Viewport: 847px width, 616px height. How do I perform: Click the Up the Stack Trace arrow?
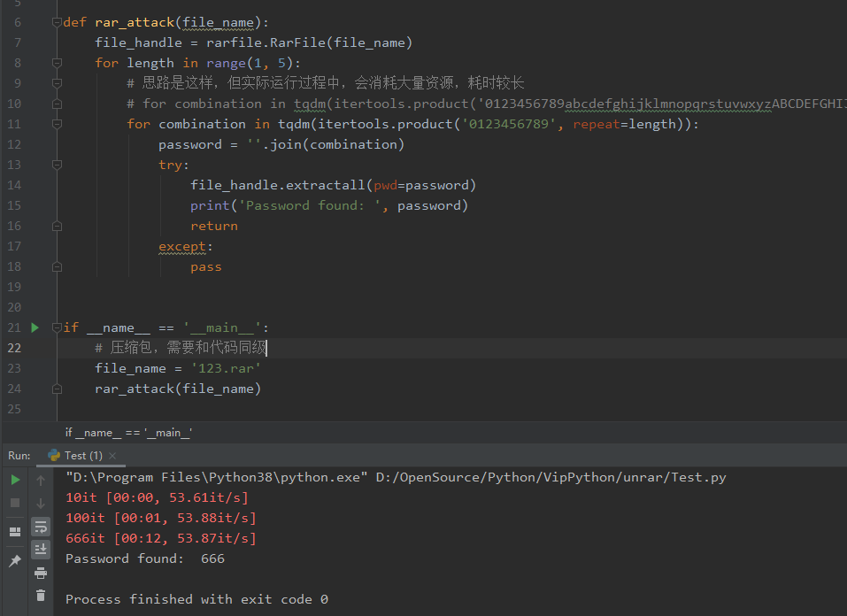[x=41, y=481]
